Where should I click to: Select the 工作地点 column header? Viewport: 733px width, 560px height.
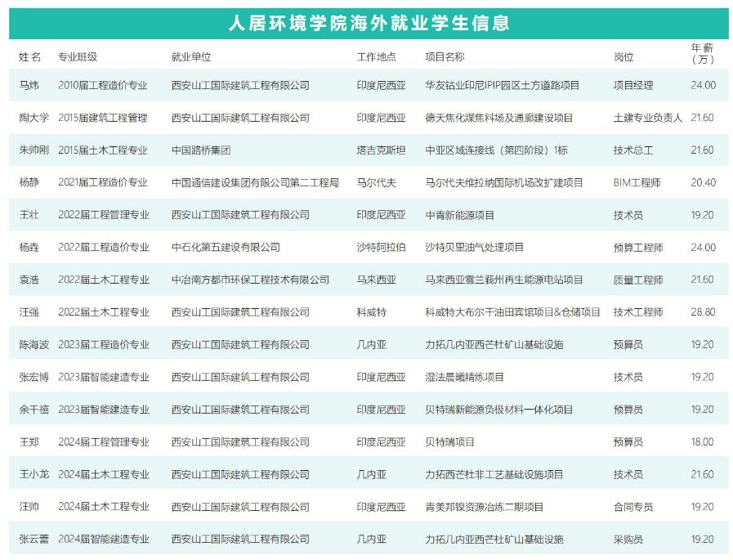pyautogui.click(x=376, y=57)
